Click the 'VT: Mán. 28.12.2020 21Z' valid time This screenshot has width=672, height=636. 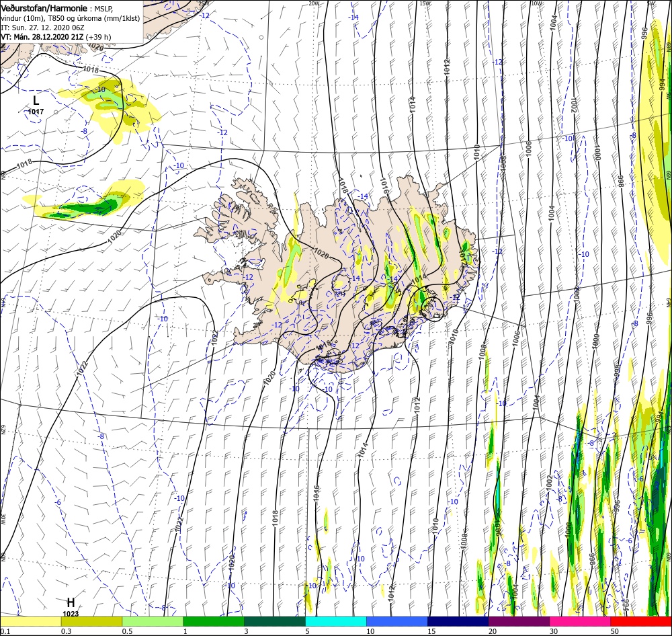point(42,37)
